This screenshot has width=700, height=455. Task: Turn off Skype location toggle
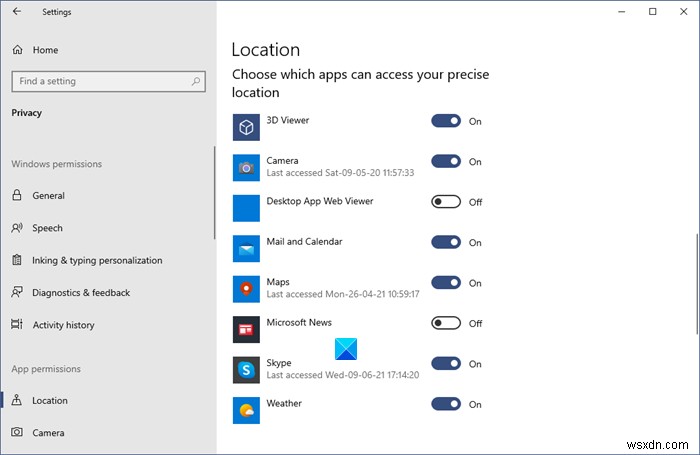tap(446, 363)
